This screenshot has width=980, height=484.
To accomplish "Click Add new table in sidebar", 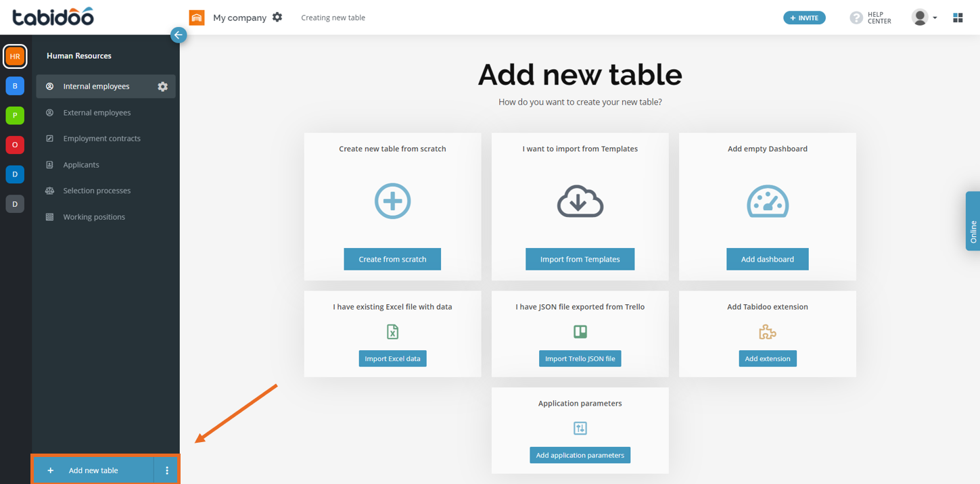I will (93, 470).
